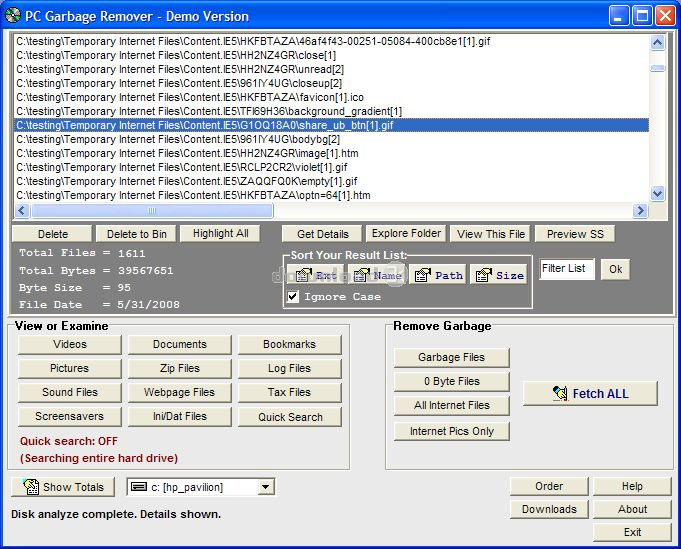Click the Help button

pyautogui.click(x=632, y=486)
